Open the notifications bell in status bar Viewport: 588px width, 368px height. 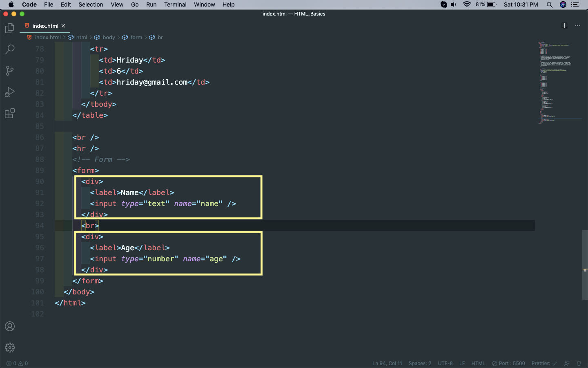coord(579,363)
